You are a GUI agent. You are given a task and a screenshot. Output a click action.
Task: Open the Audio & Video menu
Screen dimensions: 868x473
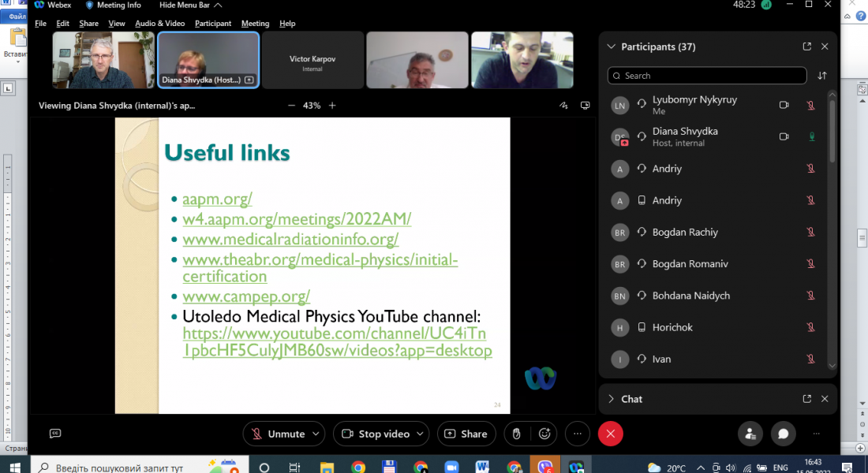click(160, 24)
